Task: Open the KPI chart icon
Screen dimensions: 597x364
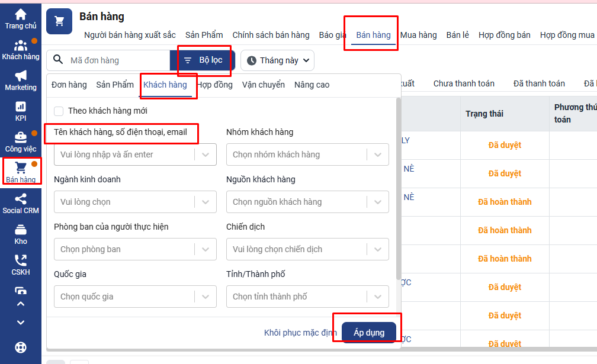Action: click(x=21, y=107)
